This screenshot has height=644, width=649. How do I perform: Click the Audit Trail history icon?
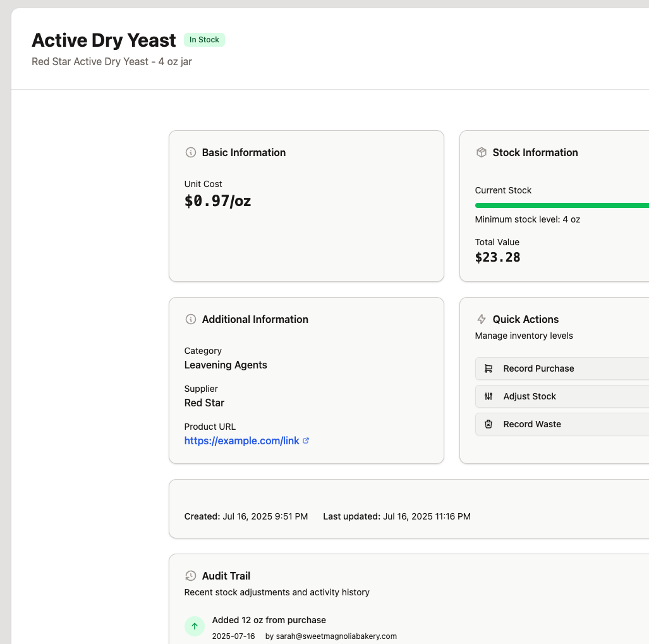tap(190, 576)
